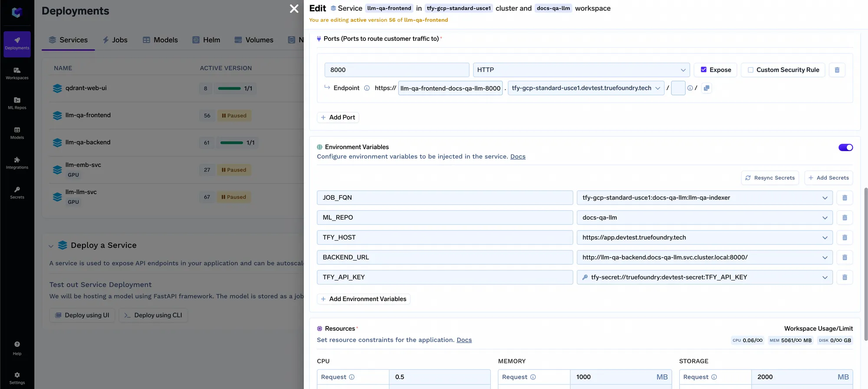Image resolution: width=868 pixels, height=389 pixels.
Task: Close the Edit service panel
Action: click(294, 9)
